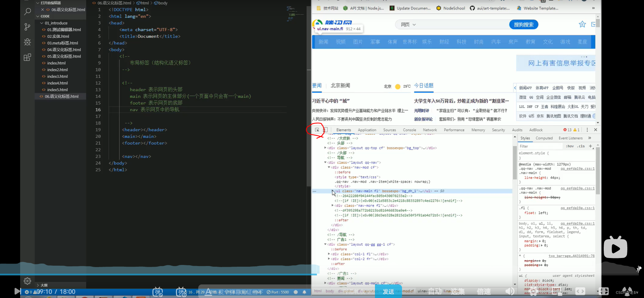
Task: Toggle fullscreen icon in the video player
Action: click(x=603, y=291)
